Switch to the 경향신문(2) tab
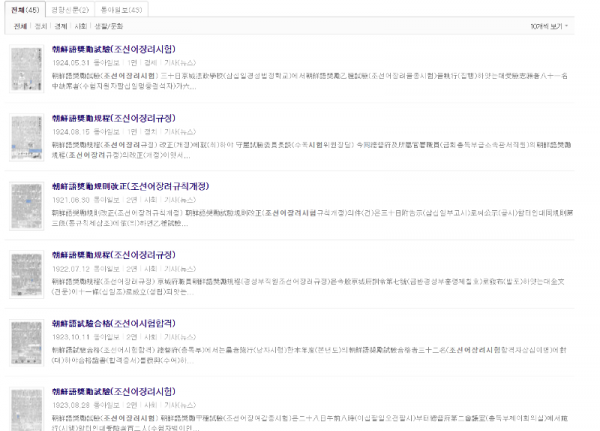600x431 pixels. (x=70, y=10)
